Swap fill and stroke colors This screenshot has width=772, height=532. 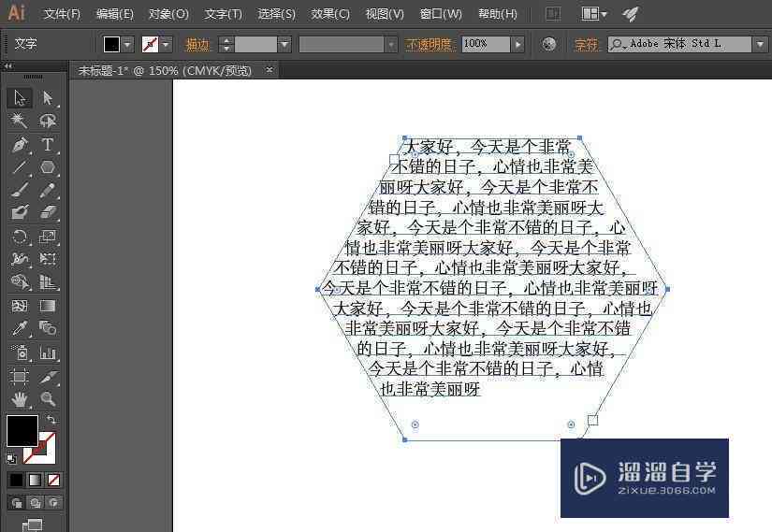pyautogui.click(x=51, y=420)
